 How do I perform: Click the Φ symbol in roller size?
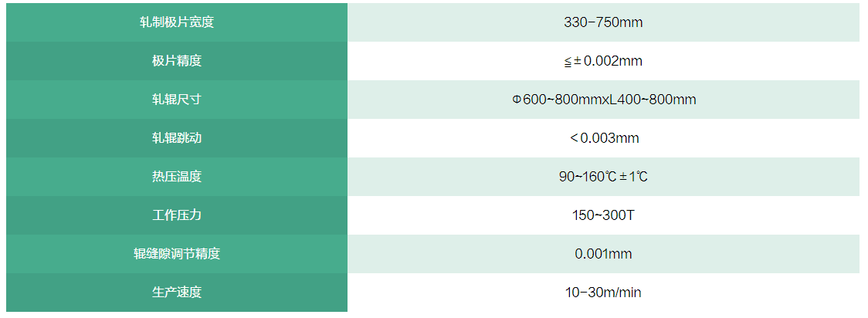pos(517,100)
